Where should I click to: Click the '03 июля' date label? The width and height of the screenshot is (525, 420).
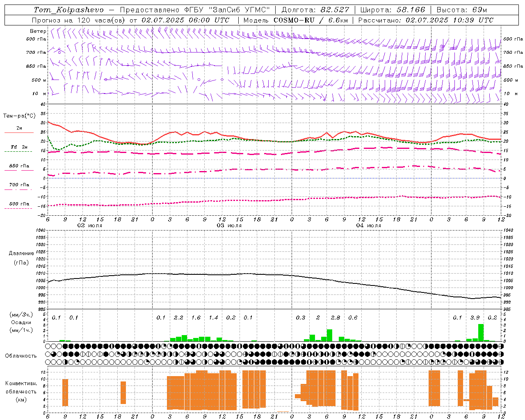tap(229, 226)
